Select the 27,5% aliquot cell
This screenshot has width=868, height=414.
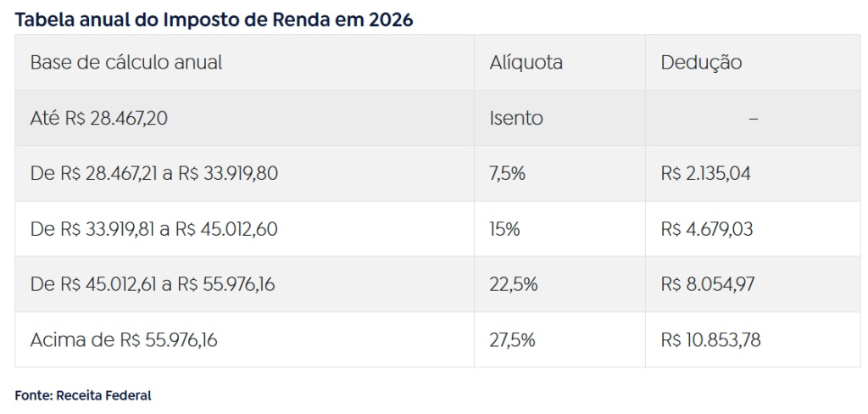coord(512,340)
